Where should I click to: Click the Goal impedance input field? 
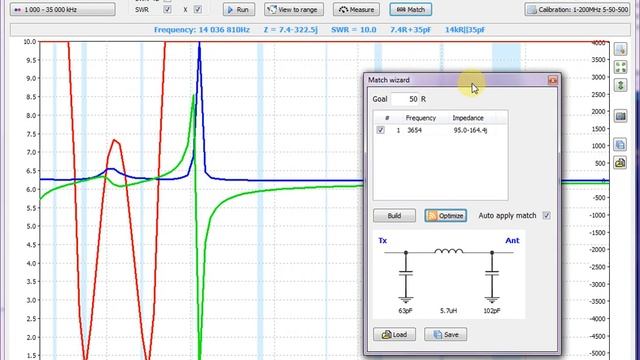(x=405, y=99)
